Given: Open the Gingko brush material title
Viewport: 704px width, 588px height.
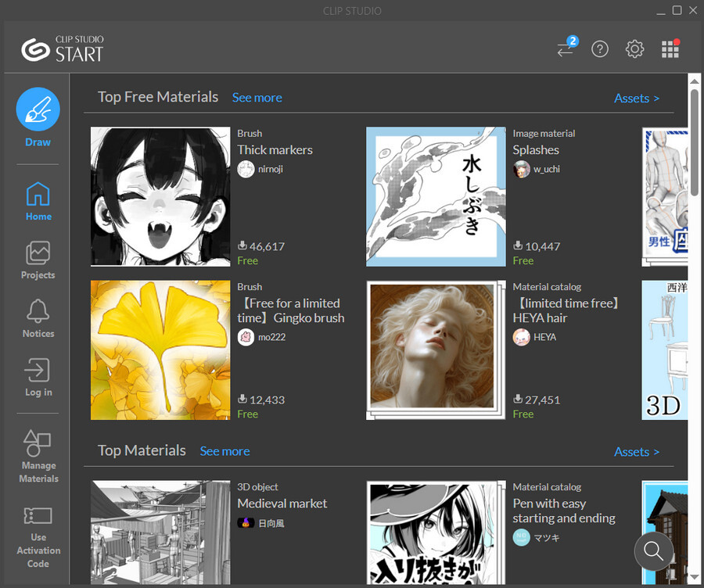Looking at the screenshot, I should point(290,310).
